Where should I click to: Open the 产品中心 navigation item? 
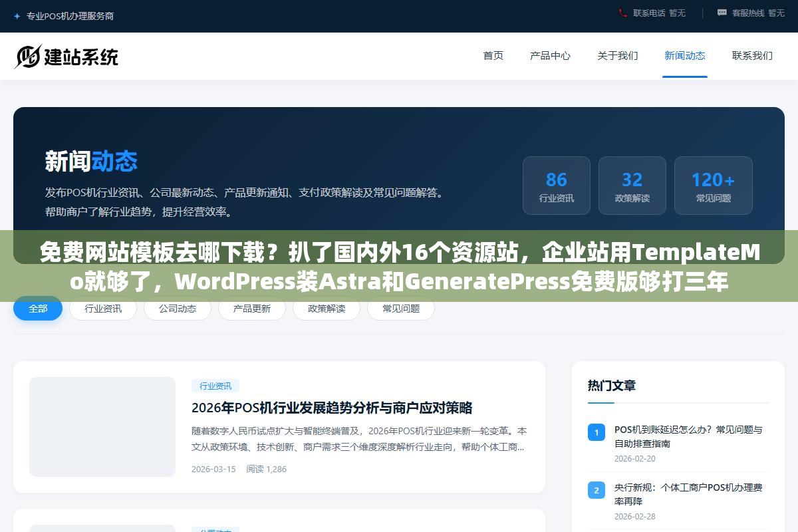[x=550, y=56]
